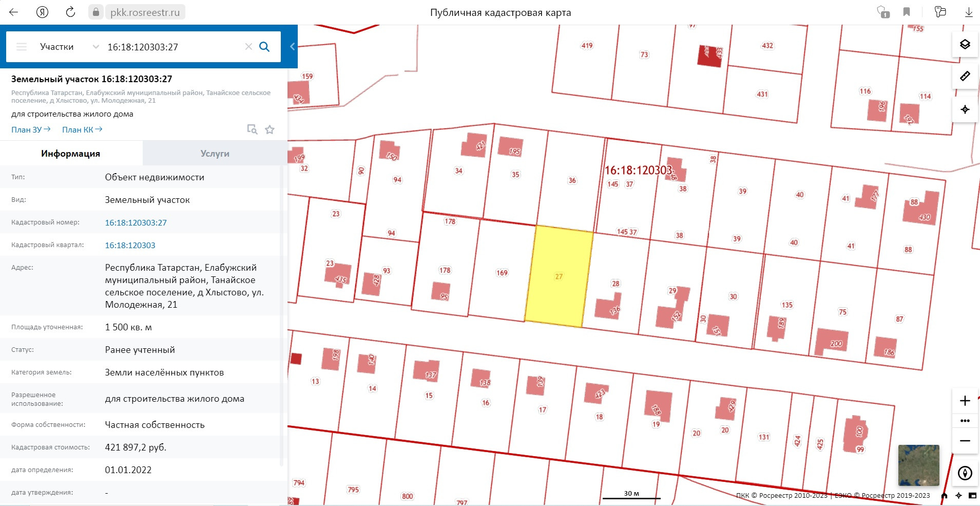Reload the cadastral map page
Image resolution: width=980 pixels, height=506 pixels.
tap(70, 12)
